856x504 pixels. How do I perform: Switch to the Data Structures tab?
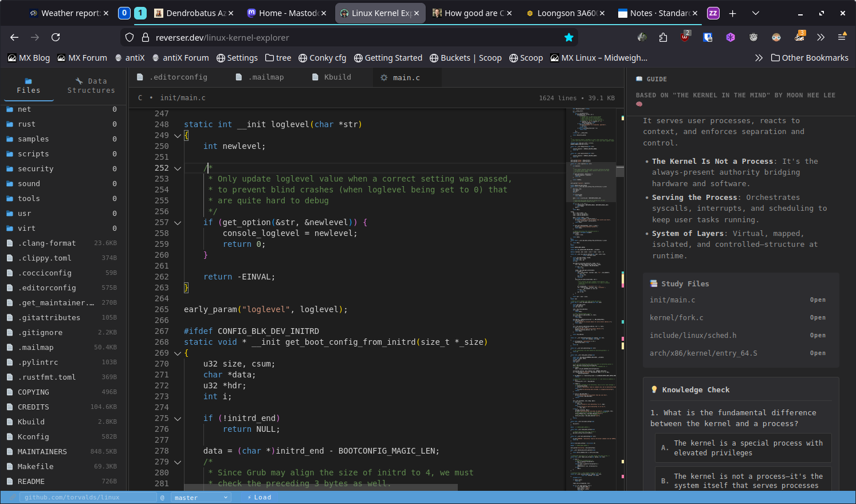click(91, 86)
